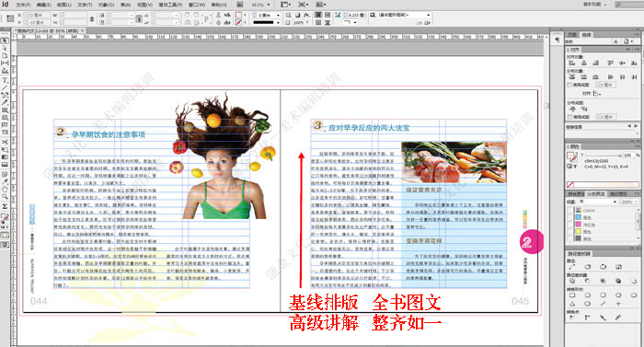Viewport: 644px width, 347px height.
Task: Select the Pen tool
Action: pyautogui.click(x=5, y=95)
